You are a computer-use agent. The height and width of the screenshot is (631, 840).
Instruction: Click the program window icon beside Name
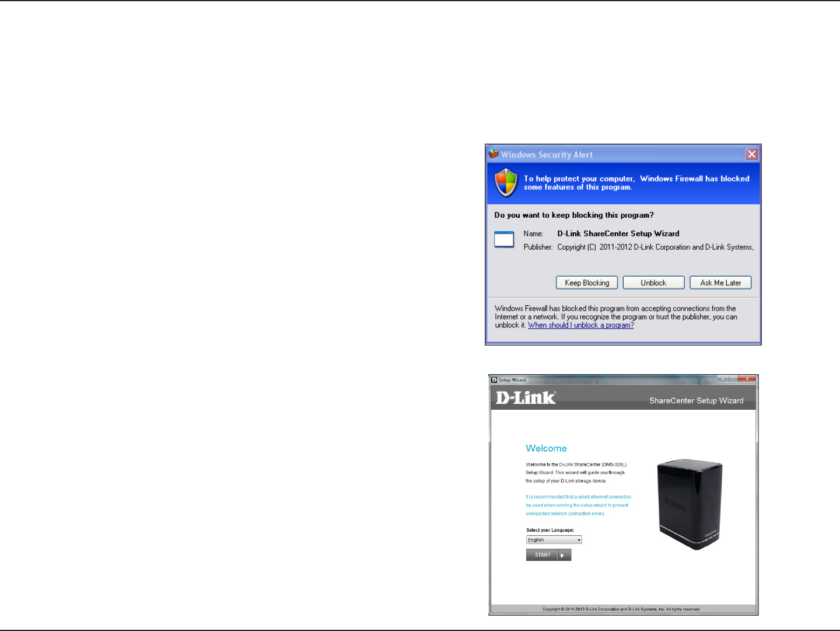click(x=504, y=239)
